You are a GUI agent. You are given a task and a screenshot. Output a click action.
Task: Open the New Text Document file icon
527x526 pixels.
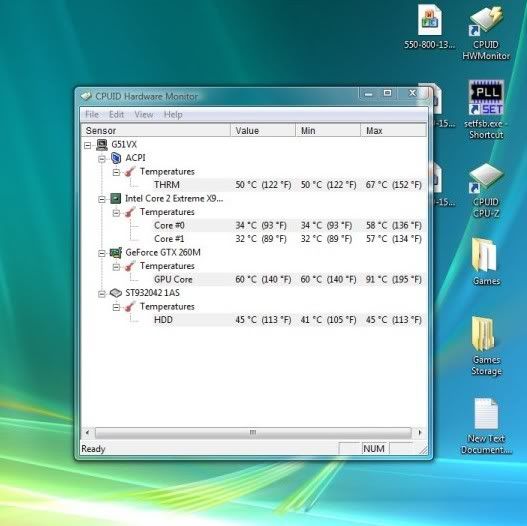(x=486, y=413)
